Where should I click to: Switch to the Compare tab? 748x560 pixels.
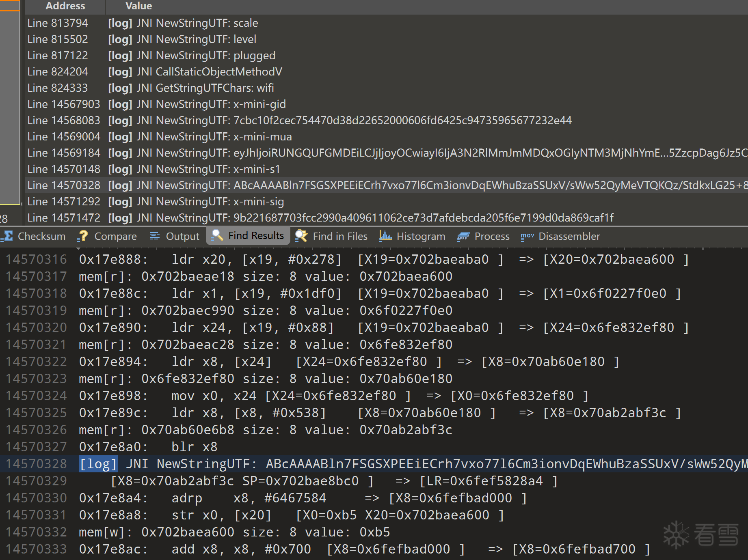(x=107, y=236)
